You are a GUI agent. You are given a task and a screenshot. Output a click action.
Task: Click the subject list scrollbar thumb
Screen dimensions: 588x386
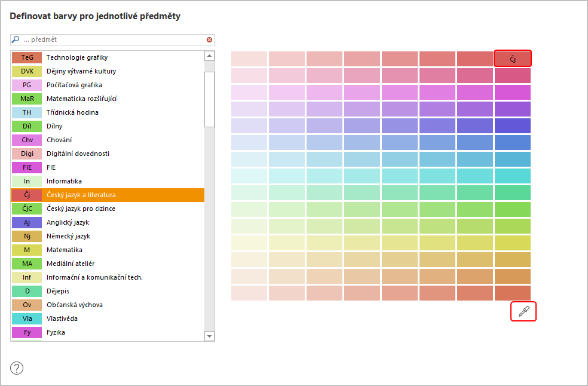210,99
